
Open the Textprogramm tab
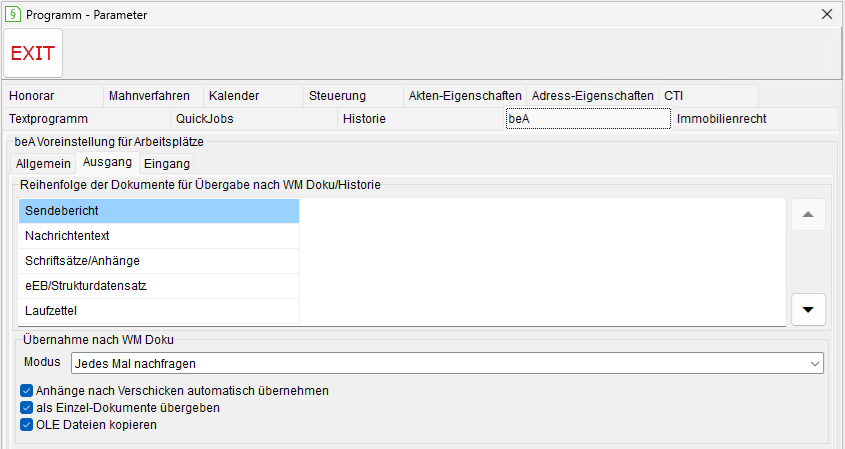click(x=86, y=119)
